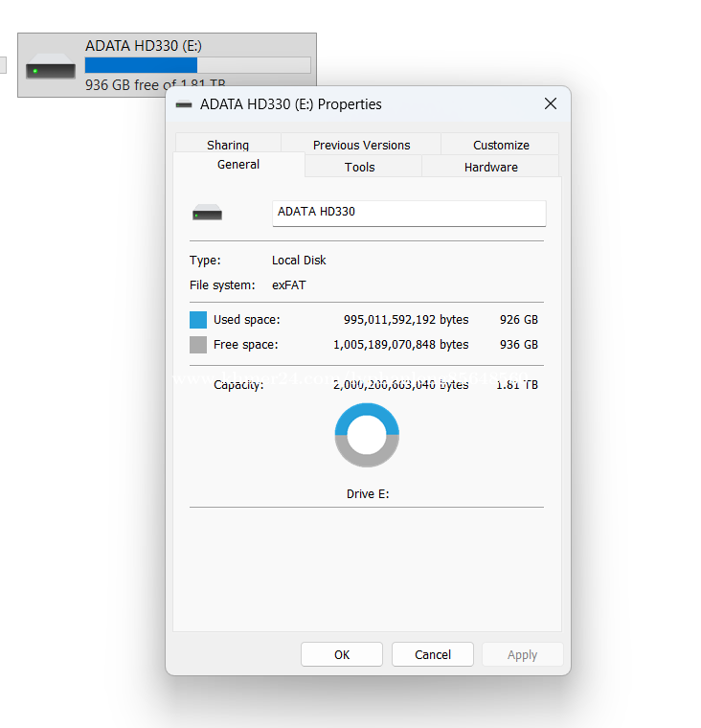Open the Tools tab
The image size is (701, 728).
(360, 167)
